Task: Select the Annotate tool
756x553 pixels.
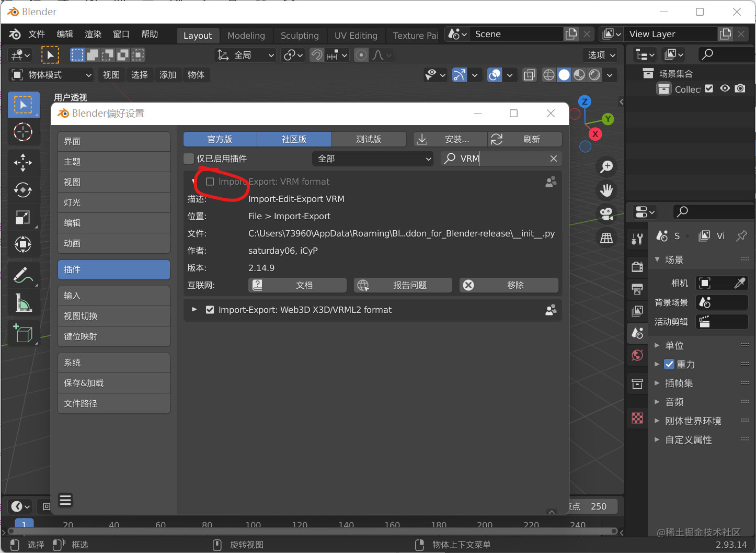Action: coord(24,274)
